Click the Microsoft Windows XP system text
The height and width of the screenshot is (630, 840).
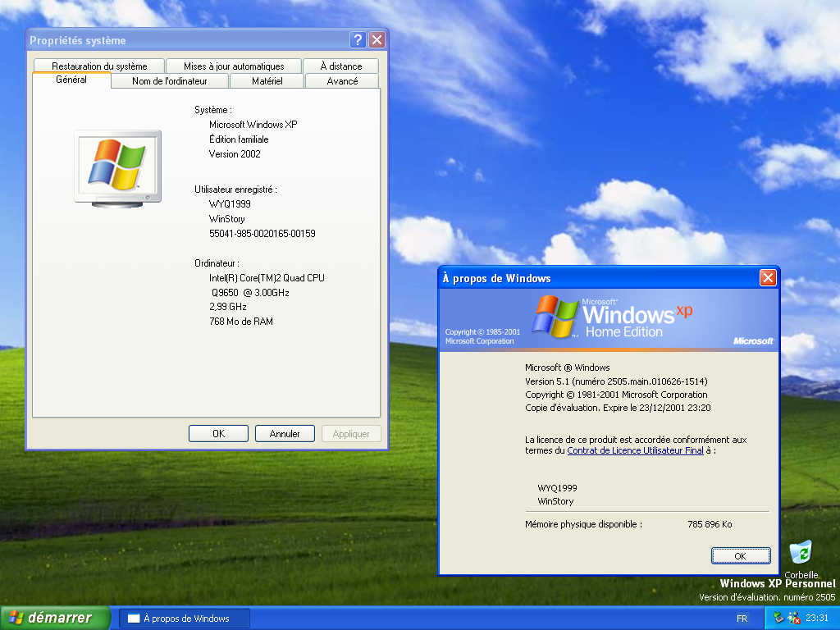253,125
